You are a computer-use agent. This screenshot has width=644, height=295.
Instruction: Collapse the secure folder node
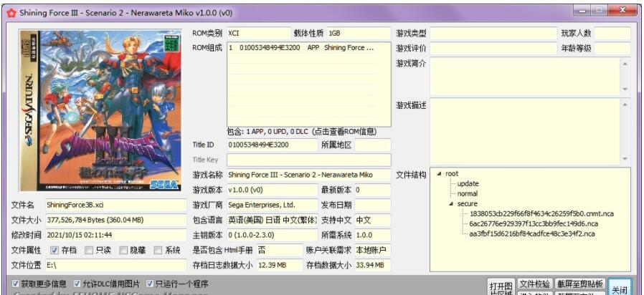point(451,204)
